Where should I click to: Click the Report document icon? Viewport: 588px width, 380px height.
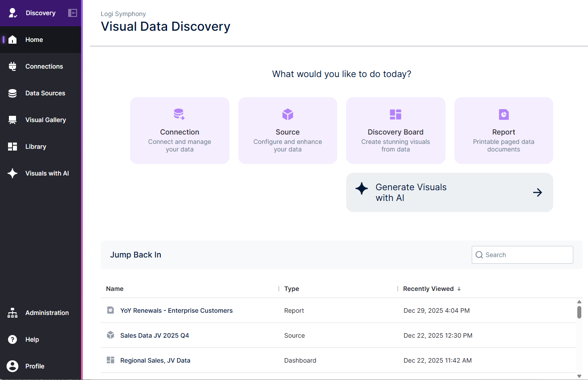[503, 114]
